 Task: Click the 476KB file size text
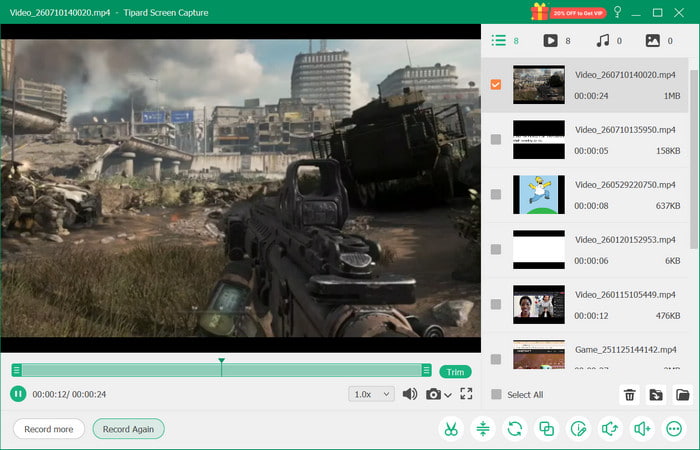pos(668,315)
